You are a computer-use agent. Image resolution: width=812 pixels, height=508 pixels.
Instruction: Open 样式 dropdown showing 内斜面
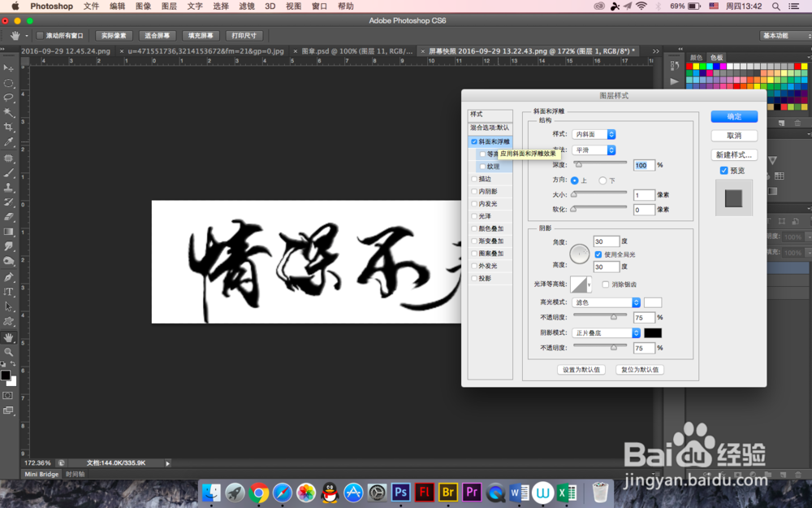[x=594, y=134]
